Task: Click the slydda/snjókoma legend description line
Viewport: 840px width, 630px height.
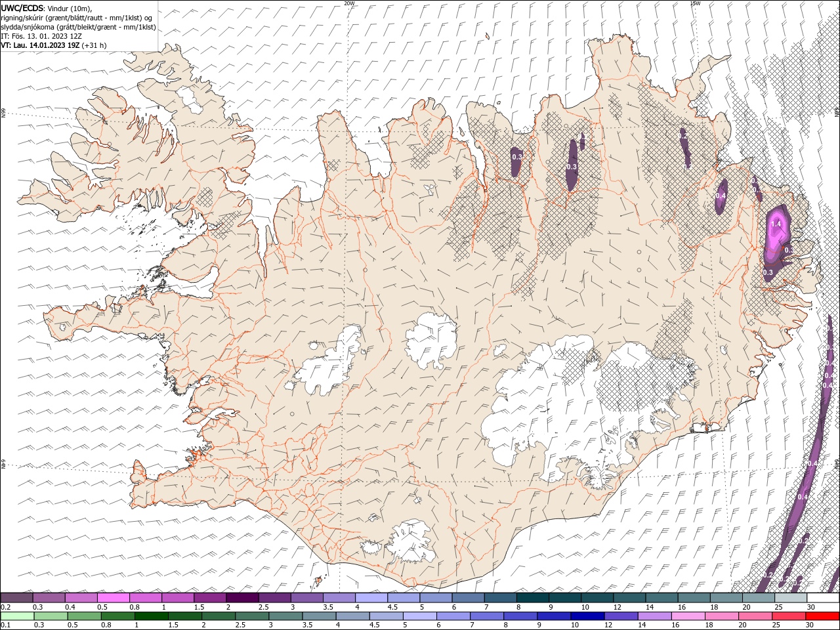Action: [x=78, y=27]
